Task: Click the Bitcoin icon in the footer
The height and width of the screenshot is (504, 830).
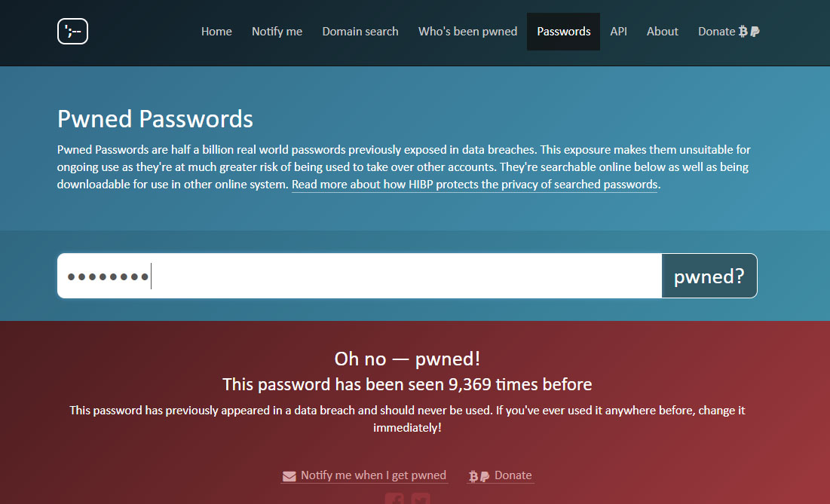Action: pyautogui.click(x=473, y=476)
